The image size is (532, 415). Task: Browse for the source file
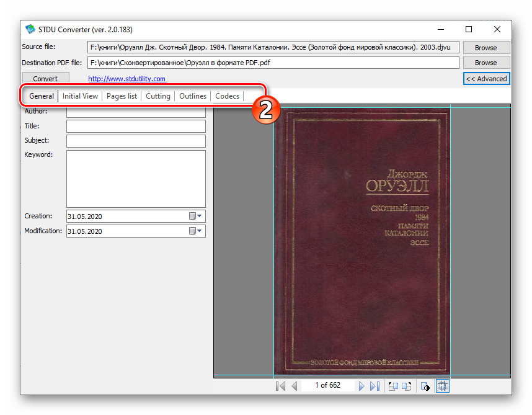(485, 48)
